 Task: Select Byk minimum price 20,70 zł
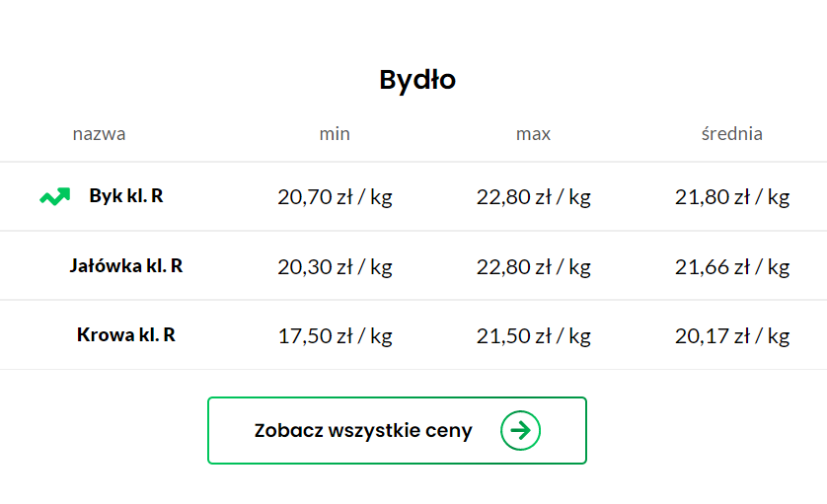pos(335,197)
